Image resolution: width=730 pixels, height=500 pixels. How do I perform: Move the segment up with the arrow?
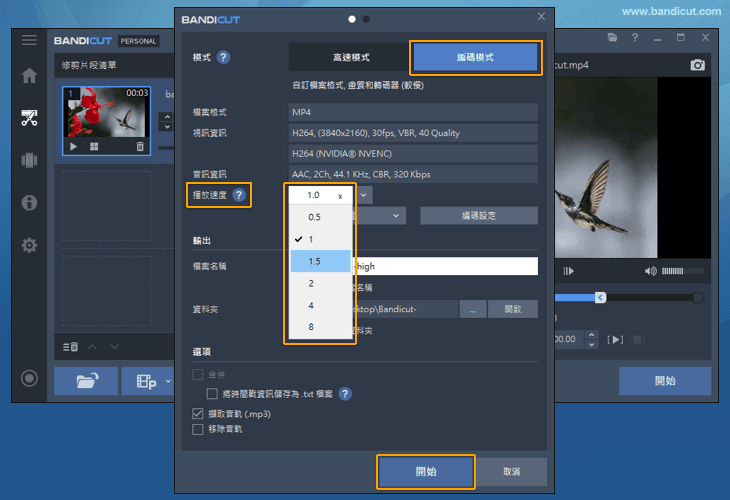[x=93, y=347]
